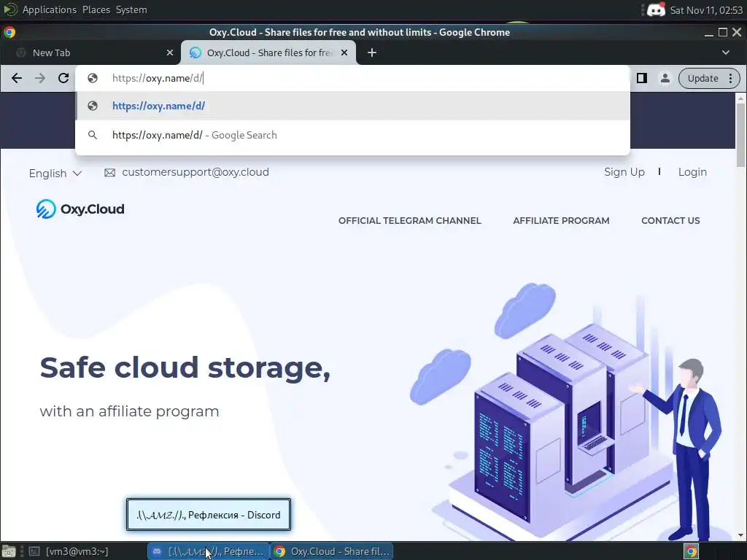Select the Oxy.Cloud browser tab
Viewport: 747px width, 560px height.
tap(268, 52)
